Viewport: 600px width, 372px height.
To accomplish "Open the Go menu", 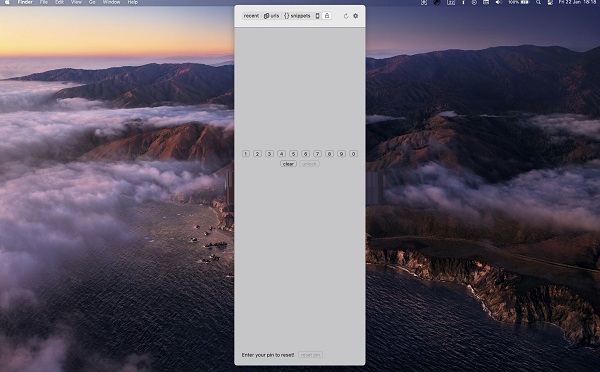I will coord(92,2).
